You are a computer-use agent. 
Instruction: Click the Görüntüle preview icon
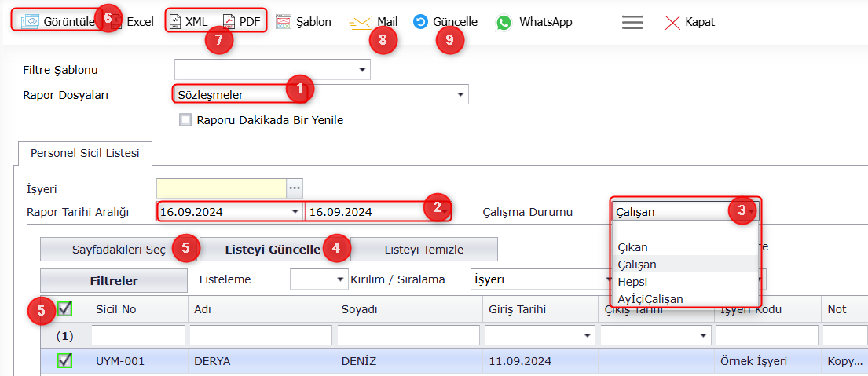tap(29, 21)
